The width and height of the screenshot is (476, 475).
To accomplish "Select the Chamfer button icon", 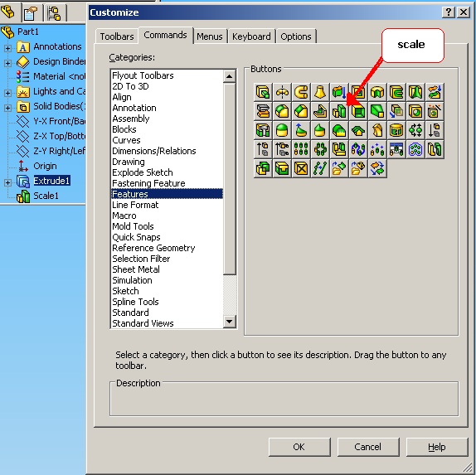I will [x=301, y=111].
